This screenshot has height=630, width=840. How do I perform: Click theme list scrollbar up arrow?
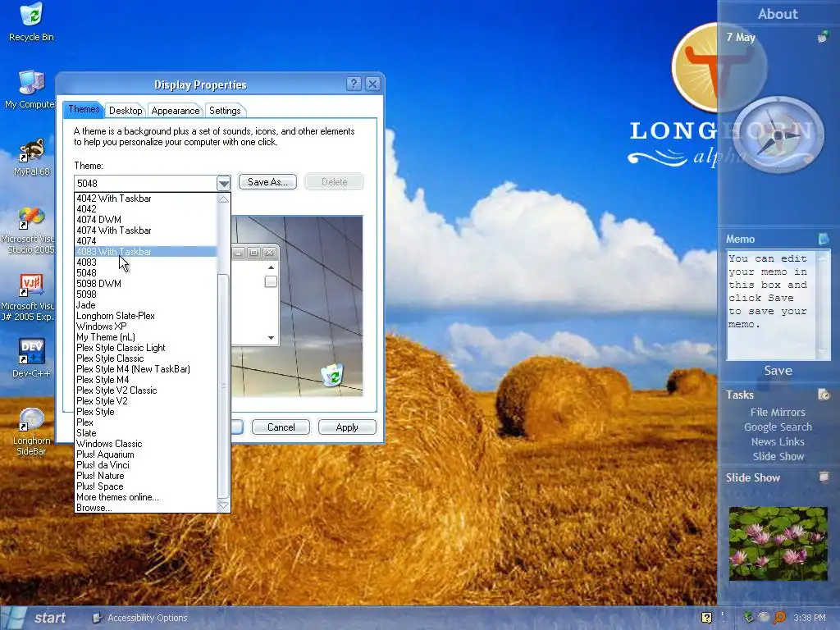[223, 199]
